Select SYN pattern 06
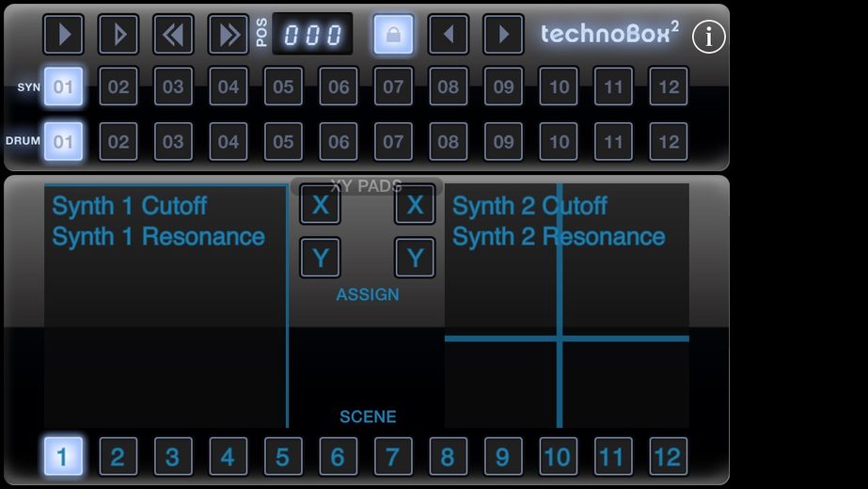This screenshot has width=868, height=489. pos(339,87)
